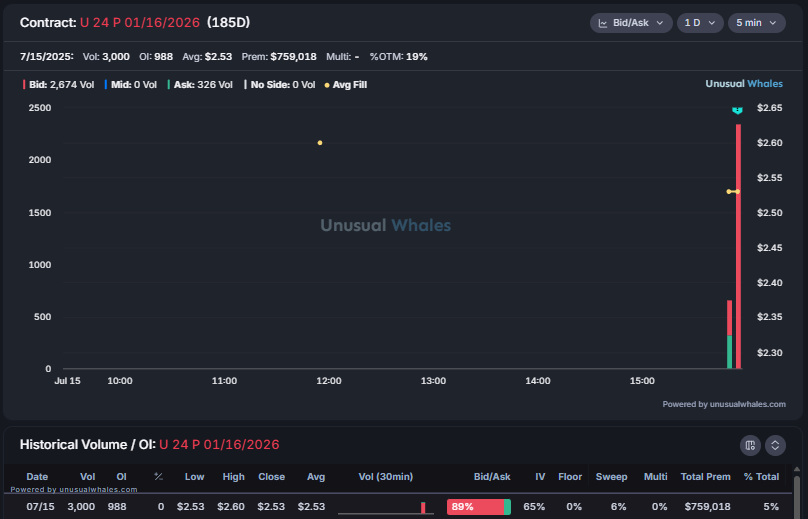
Task: Click the Powered by unusualwhales.com link
Action: coord(723,404)
